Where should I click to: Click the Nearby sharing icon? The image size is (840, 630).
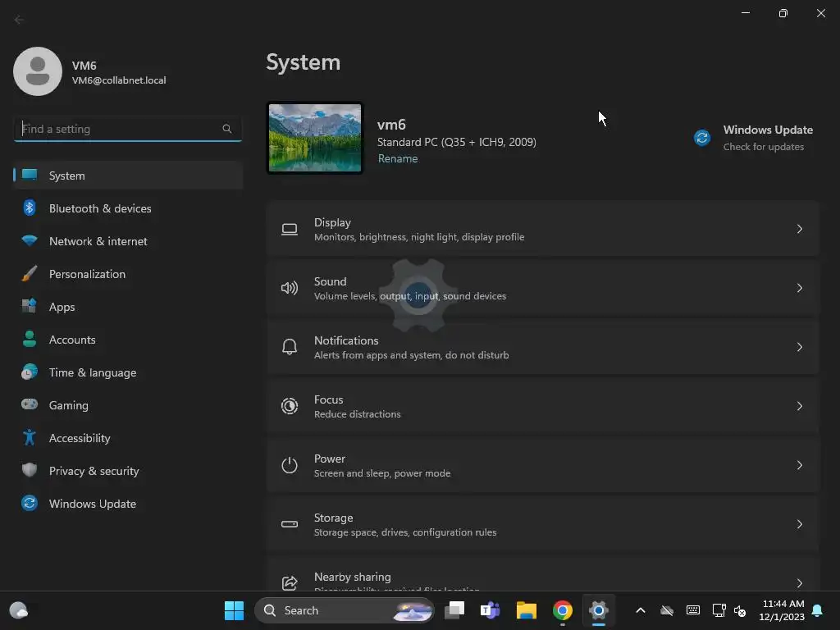tap(290, 583)
